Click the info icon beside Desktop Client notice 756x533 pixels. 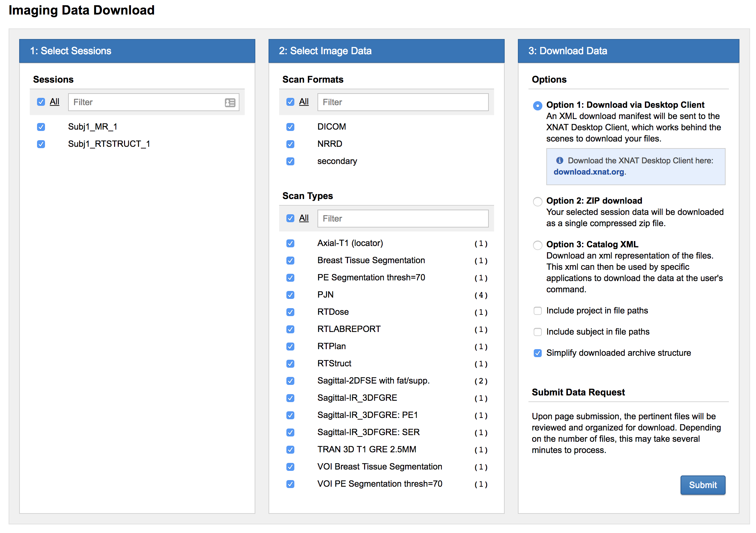pyautogui.click(x=560, y=160)
